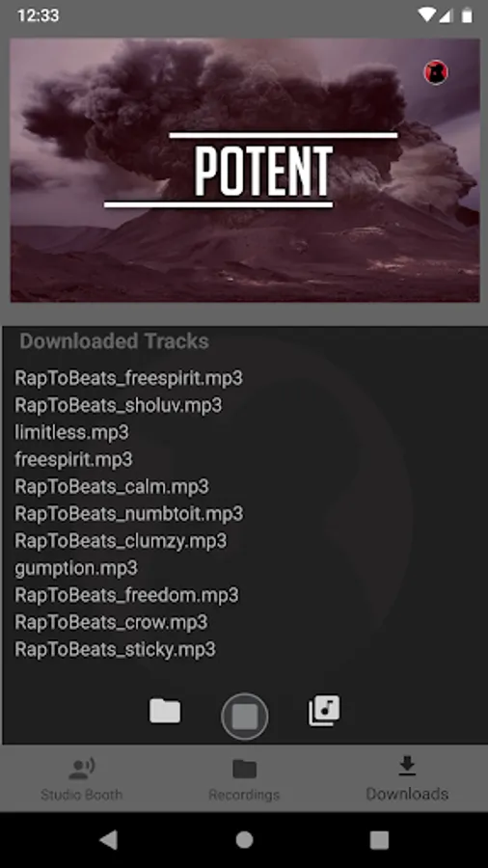Select RapToBeats_freespirit.mp3 track
The image size is (488, 868).
128,378
